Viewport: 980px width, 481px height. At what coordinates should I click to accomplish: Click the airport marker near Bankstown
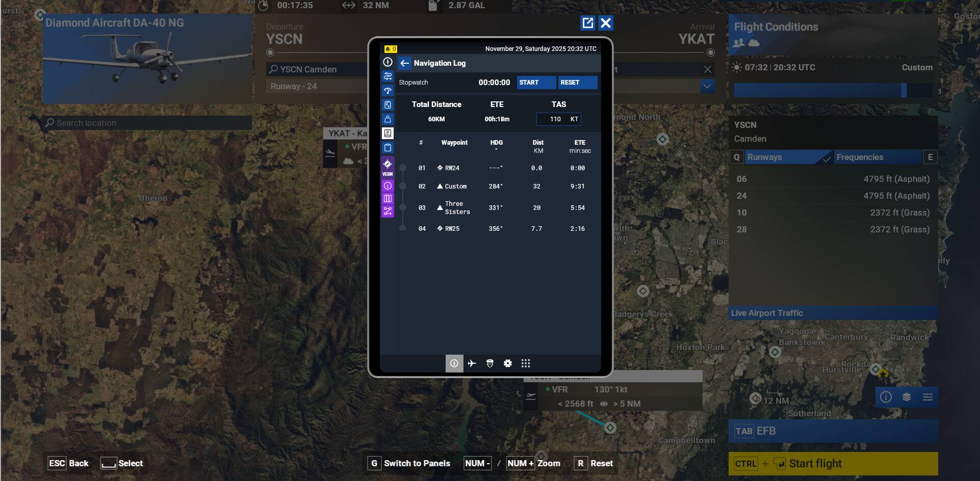[x=775, y=352]
